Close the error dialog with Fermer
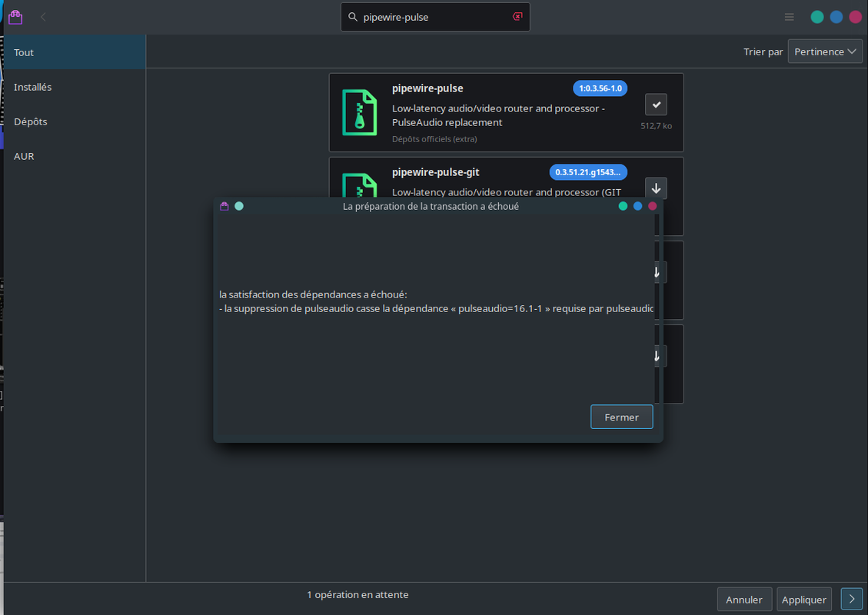The height and width of the screenshot is (615, 868). point(622,417)
